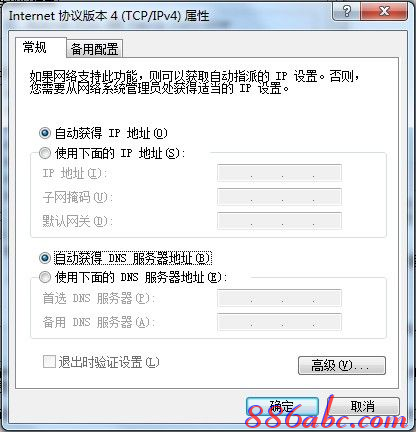416x432 pixels.
Task: Open 高级 advanced settings
Action: [342, 366]
